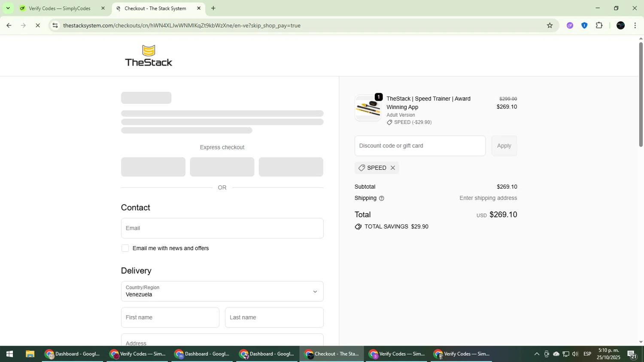Stop loading the page
The image size is (644, 362).
point(38,25)
